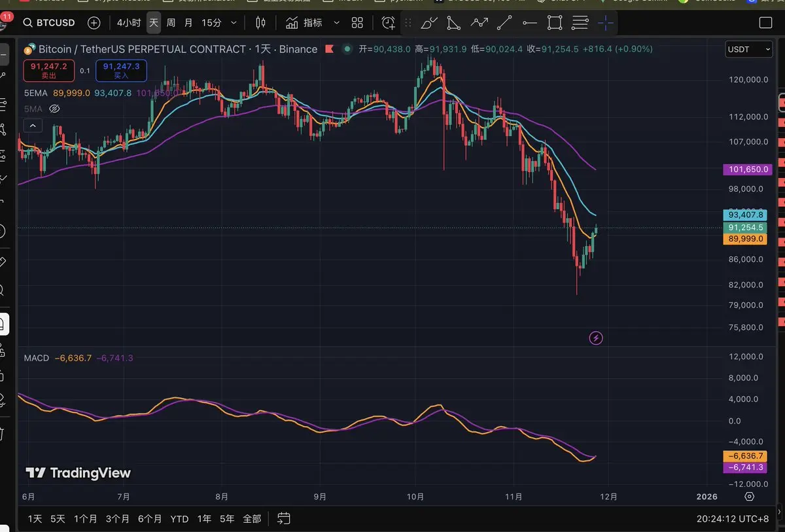Click the purple 101,650.0 price label
This screenshot has height=532, width=785.
pos(748,169)
